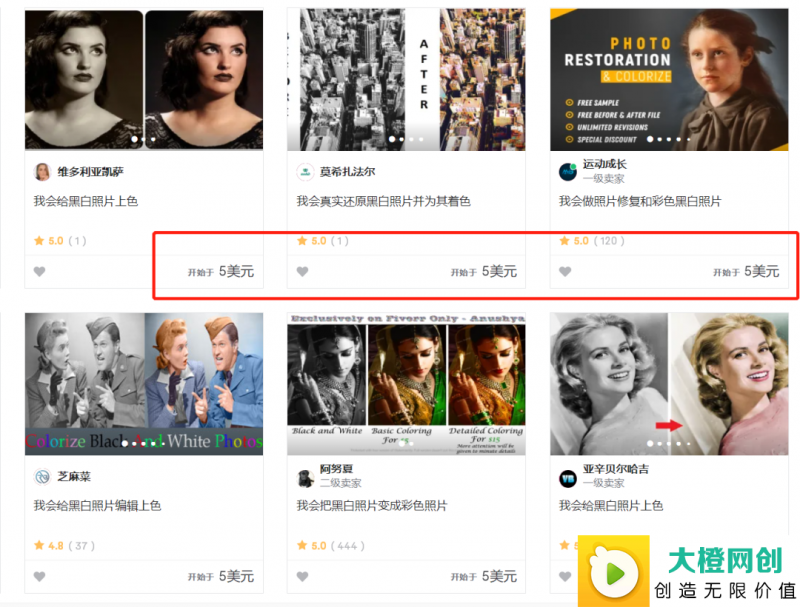Click 5美元 price on 芝麻菜 gig
Screen dimensions: 800x607
coord(236,576)
